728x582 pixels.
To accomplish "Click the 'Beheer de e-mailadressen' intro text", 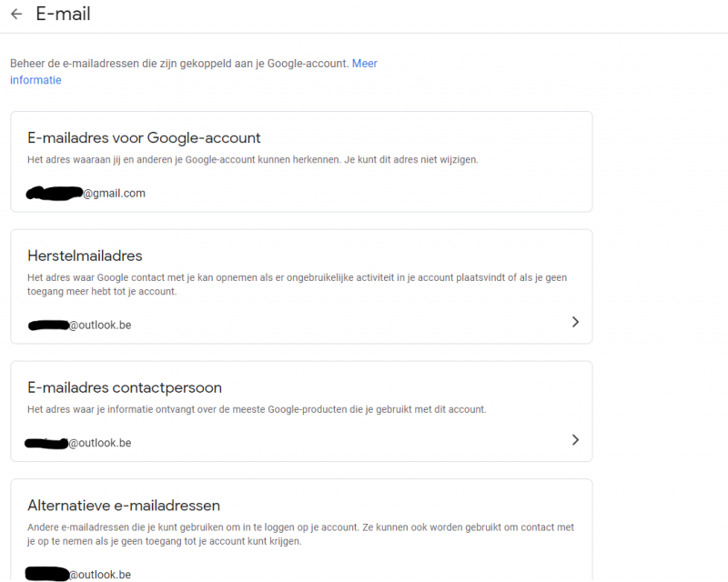I will pyautogui.click(x=179, y=64).
